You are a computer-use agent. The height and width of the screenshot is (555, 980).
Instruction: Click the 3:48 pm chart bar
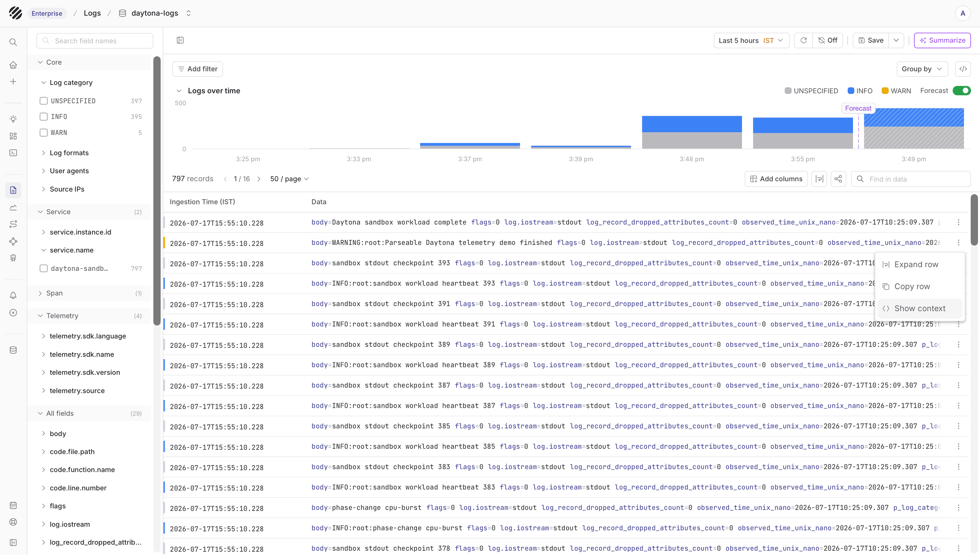[x=692, y=132]
